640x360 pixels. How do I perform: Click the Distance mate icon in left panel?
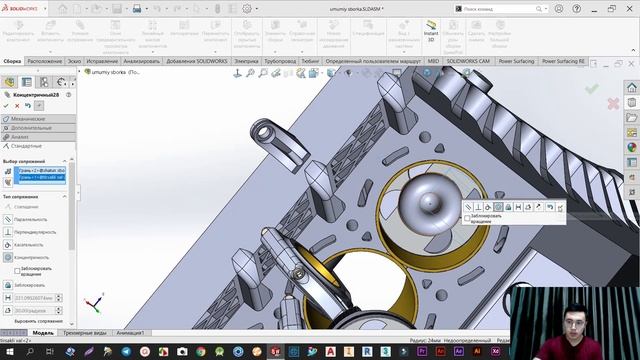8,298
